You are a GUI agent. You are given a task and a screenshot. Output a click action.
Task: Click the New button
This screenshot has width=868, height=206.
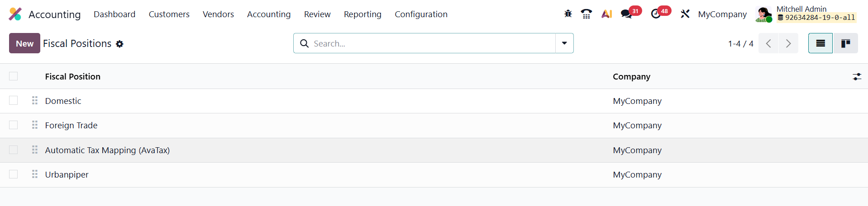click(24, 43)
